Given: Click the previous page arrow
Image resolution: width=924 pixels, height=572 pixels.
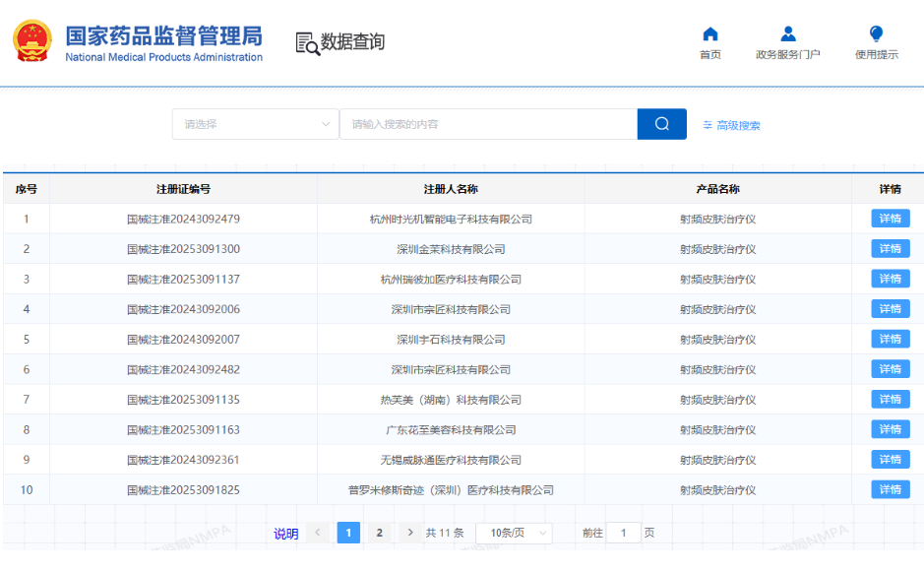Looking at the screenshot, I should (x=318, y=533).
